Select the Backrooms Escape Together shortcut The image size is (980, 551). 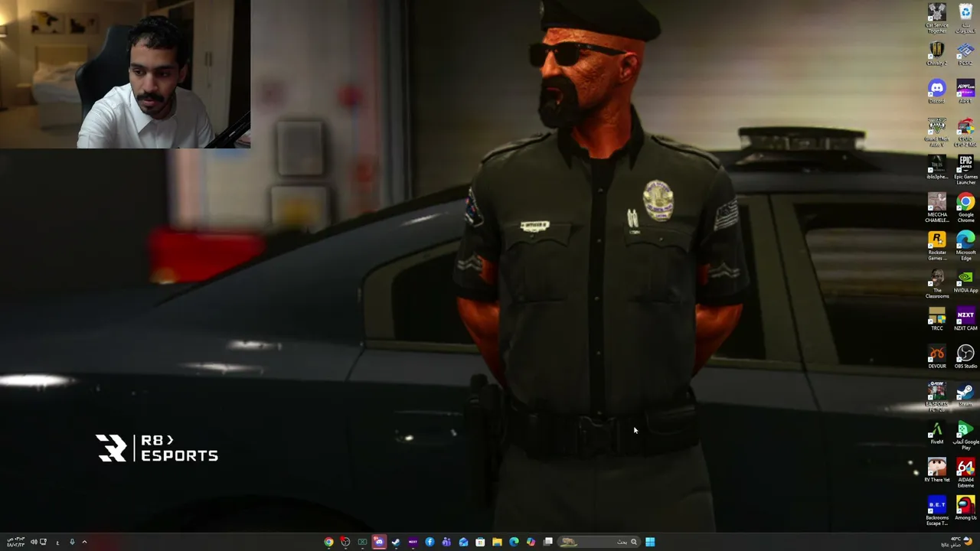point(937,511)
